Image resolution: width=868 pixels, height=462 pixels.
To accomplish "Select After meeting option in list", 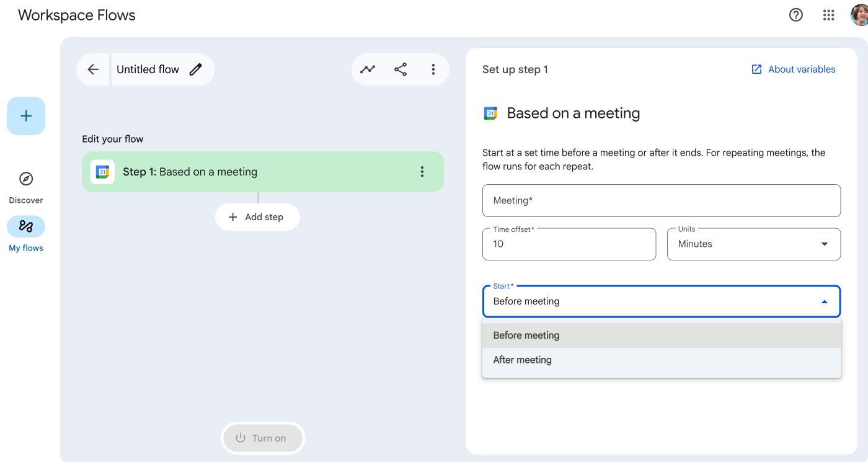I will point(662,360).
